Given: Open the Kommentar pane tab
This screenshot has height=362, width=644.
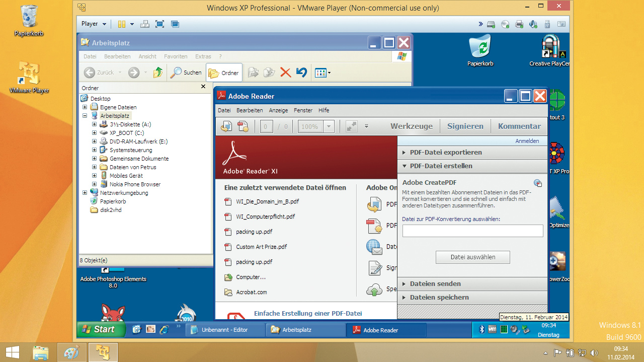Looking at the screenshot, I should (x=519, y=126).
